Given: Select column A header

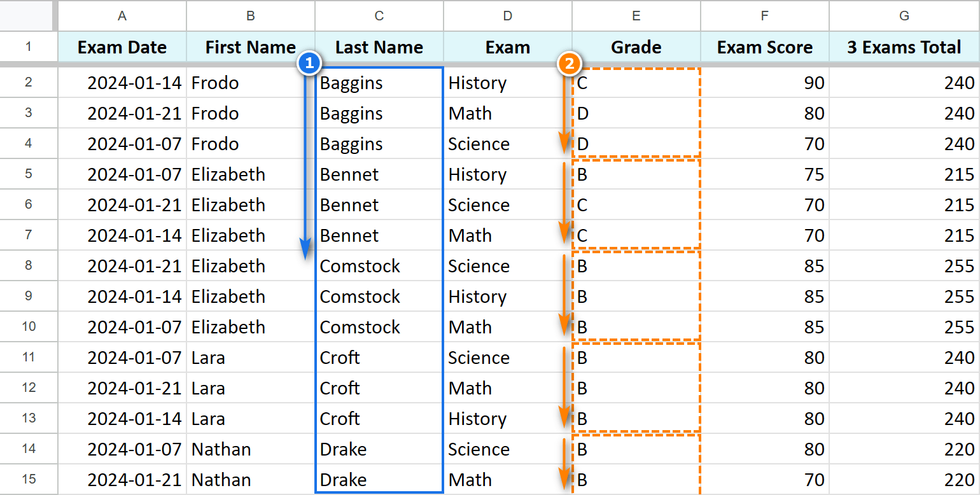Looking at the screenshot, I should [x=122, y=15].
